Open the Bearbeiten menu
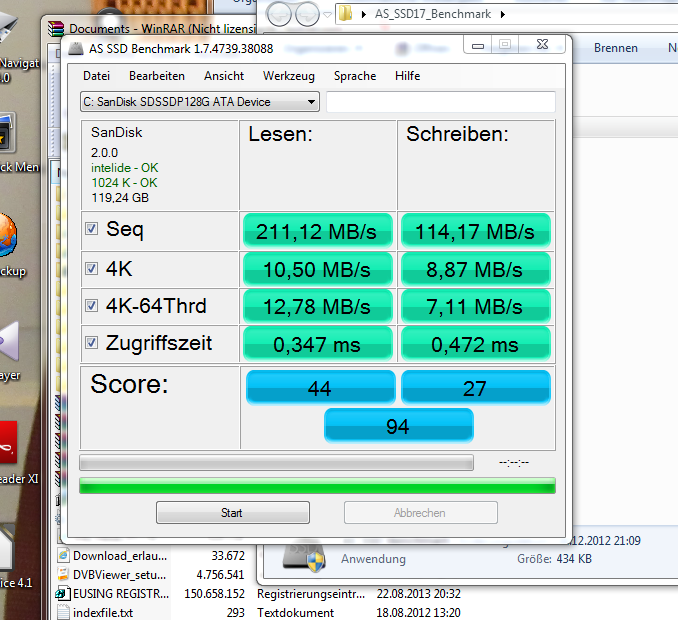 point(157,76)
